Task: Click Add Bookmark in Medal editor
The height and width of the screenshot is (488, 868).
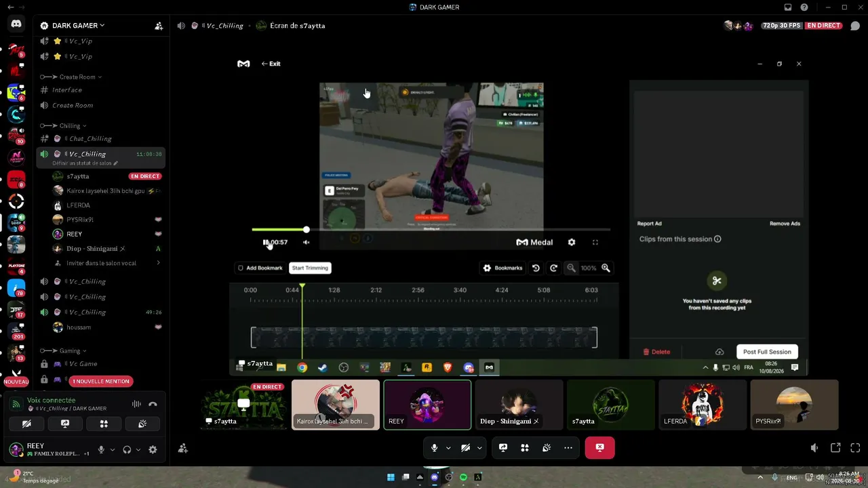Action: click(260, 268)
